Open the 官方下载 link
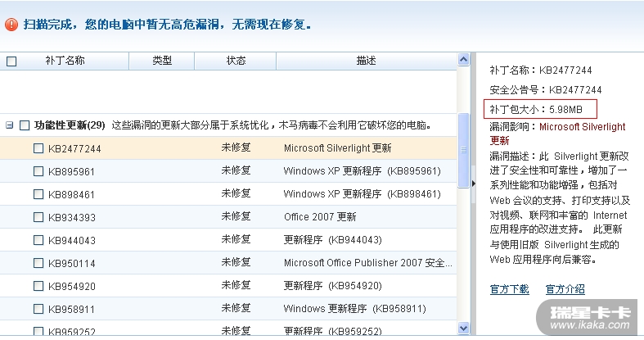 coord(509,289)
